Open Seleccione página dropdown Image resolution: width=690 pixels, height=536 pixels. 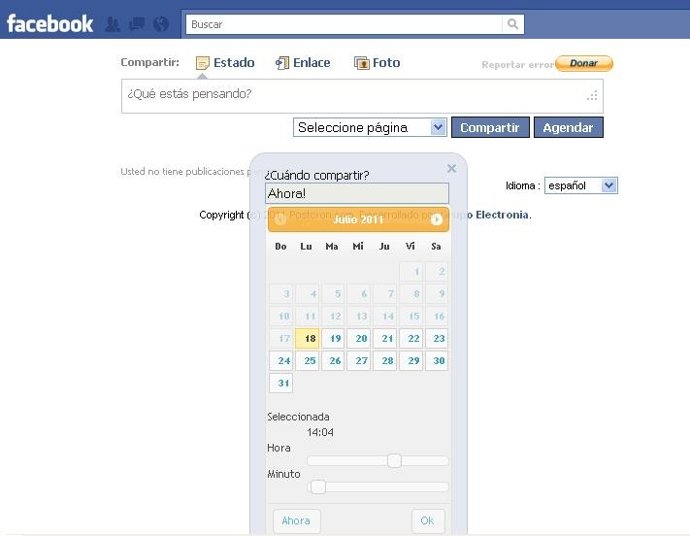[x=370, y=127]
